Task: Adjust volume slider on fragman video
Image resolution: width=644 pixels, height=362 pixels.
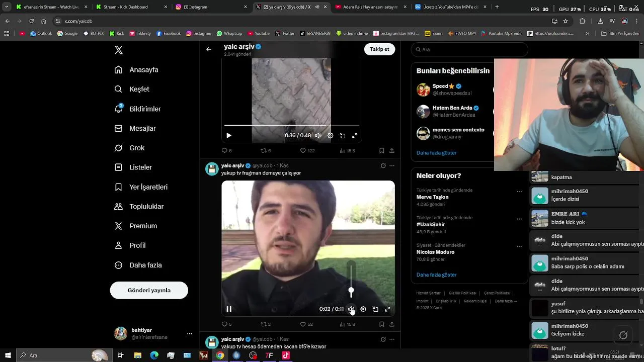Action: pos(351,291)
